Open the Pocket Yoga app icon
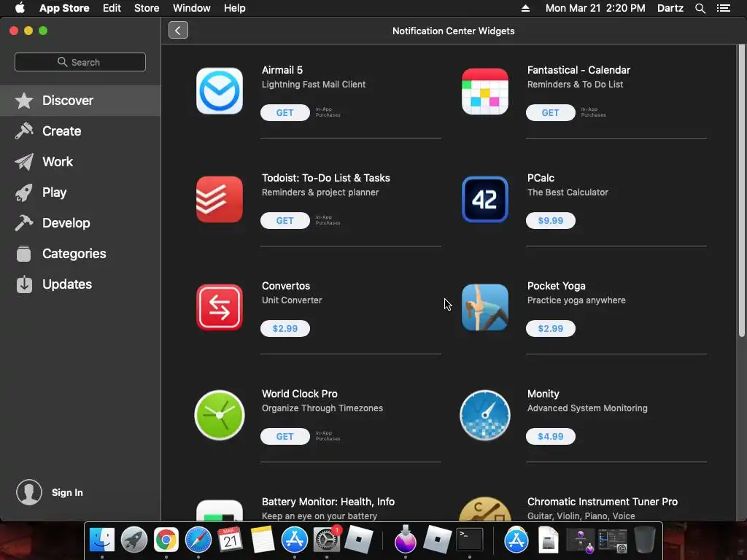The width and height of the screenshot is (747, 560). pyautogui.click(x=484, y=307)
